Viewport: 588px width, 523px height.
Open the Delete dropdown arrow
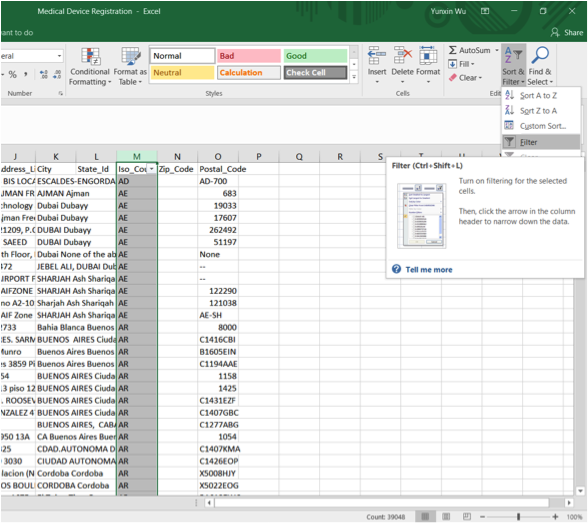coord(402,82)
